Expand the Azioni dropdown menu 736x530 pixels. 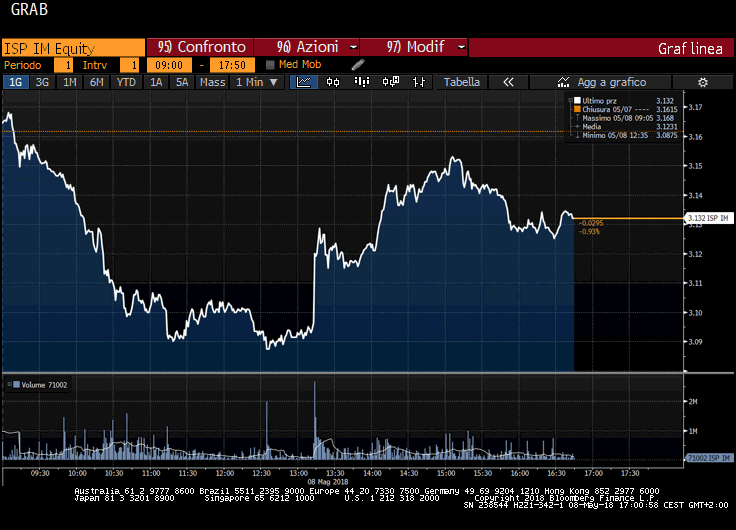tap(306, 47)
